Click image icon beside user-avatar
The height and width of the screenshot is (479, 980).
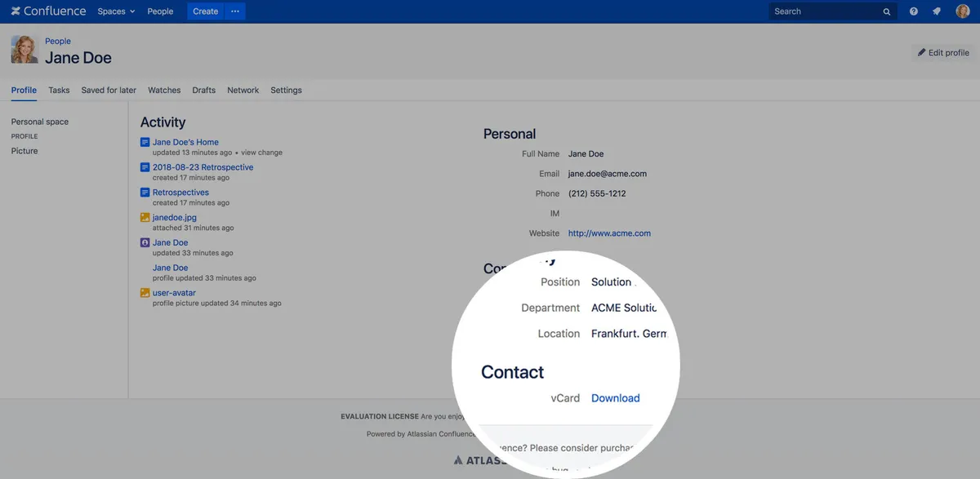coord(145,293)
